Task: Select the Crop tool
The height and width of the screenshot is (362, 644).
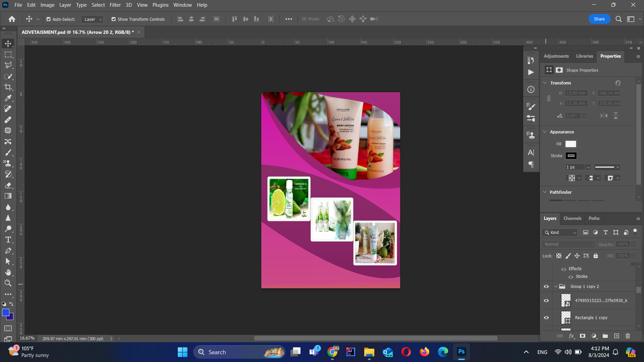Action: point(8,87)
